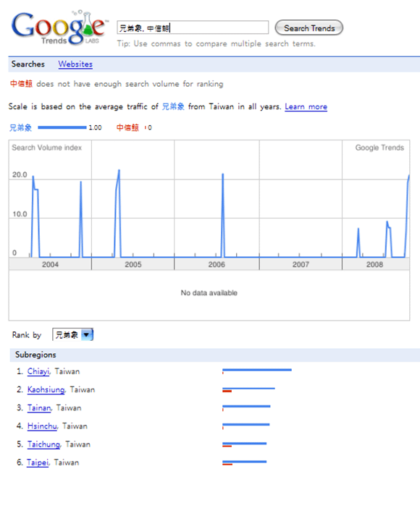Click the Hsinchu blue volume bar
The width and height of the screenshot is (420, 516).
click(246, 425)
